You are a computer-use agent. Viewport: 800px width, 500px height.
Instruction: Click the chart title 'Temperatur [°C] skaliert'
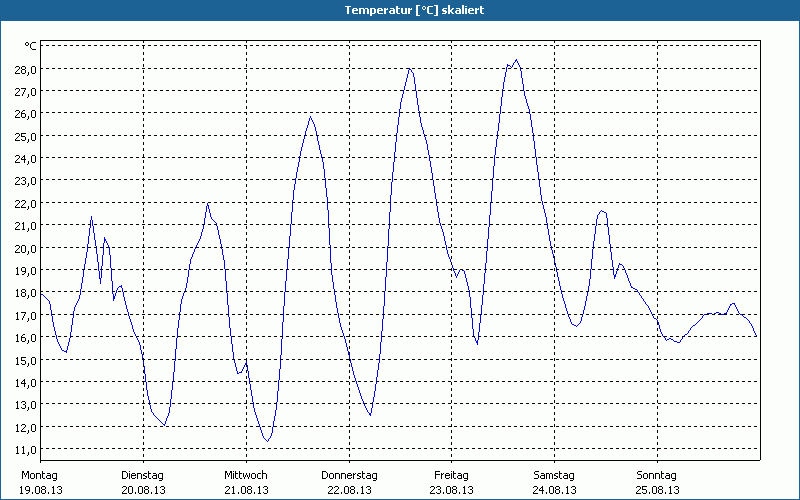pyautogui.click(x=400, y=9)
